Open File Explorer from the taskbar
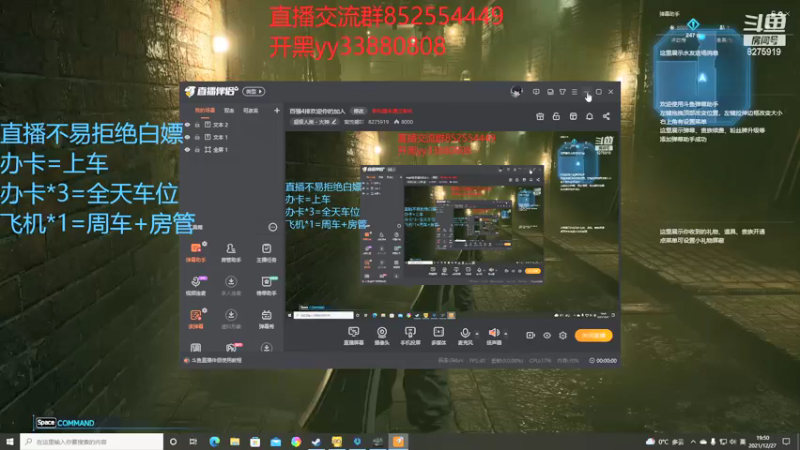The height and width of the screenshot is (450, 800). point(235,441)
